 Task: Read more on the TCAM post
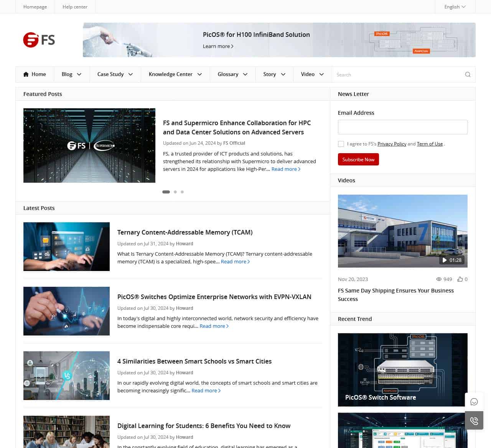tap(235, 261)
